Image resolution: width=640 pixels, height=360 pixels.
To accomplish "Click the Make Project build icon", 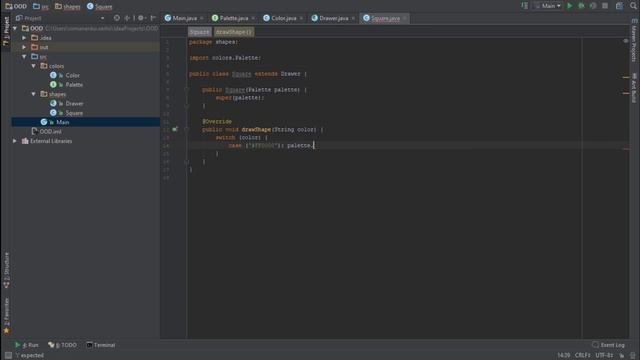I will pyautogui.click(x=524, y=6).
